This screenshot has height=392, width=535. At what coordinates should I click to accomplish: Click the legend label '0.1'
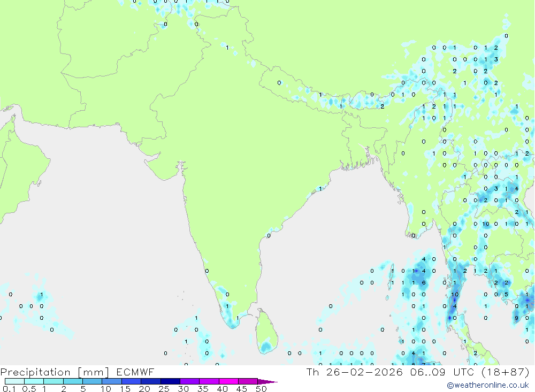pyautogui.click(x=9, y=389)
